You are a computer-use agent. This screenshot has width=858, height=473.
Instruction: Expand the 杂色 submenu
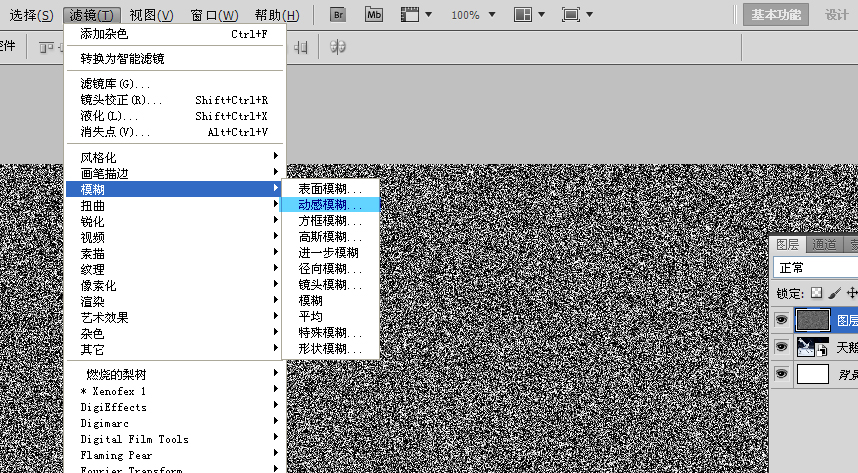pos(175,333)
